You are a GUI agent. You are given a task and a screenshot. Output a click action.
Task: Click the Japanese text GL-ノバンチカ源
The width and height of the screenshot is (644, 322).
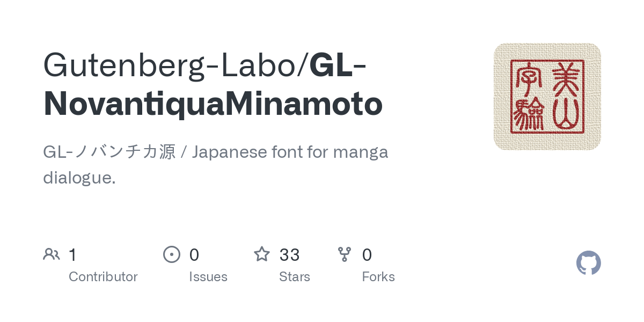(x=109, y=152)
